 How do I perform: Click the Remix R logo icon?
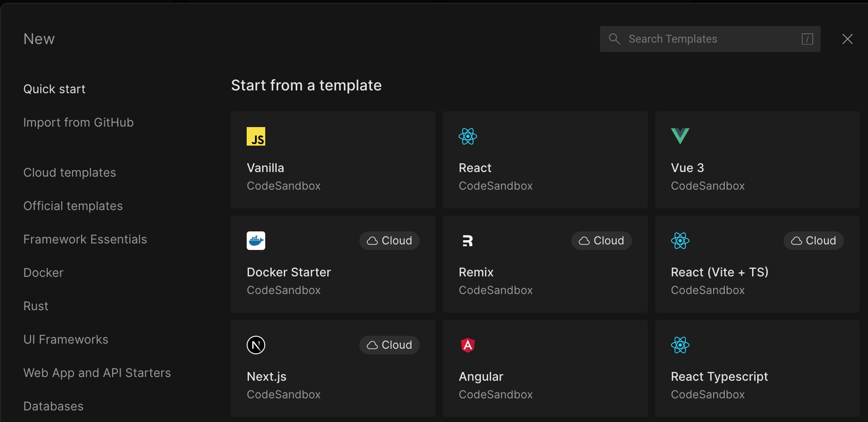[468, 241]
